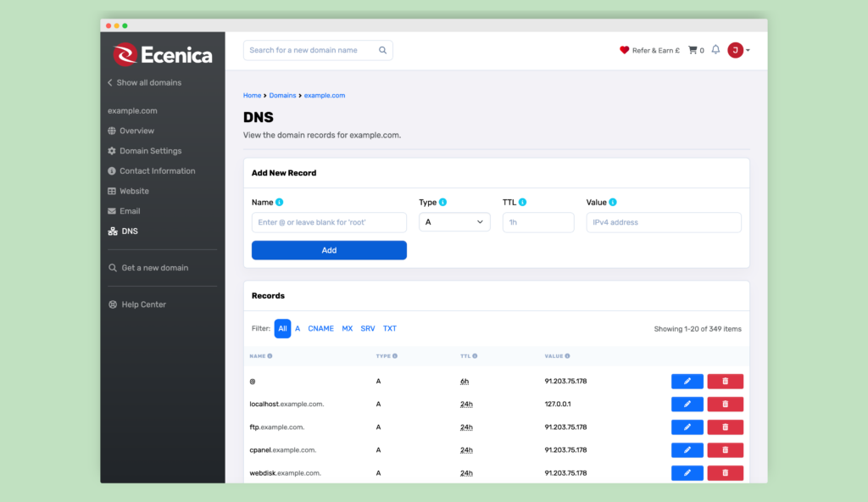Viewport: 868px width, 502px height.
Task: Click 127.0.0.1 value cell
Action: pos(558,404)
